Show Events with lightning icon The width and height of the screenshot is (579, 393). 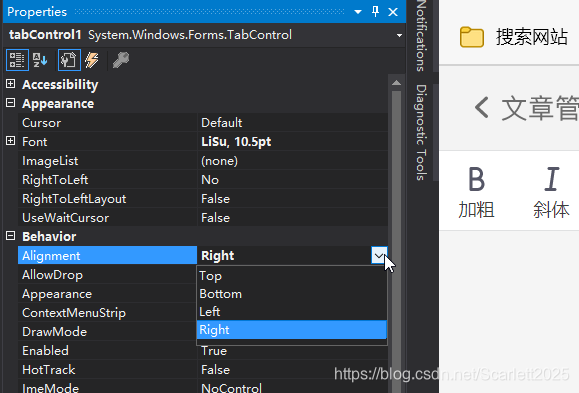(x=92, y=60)
